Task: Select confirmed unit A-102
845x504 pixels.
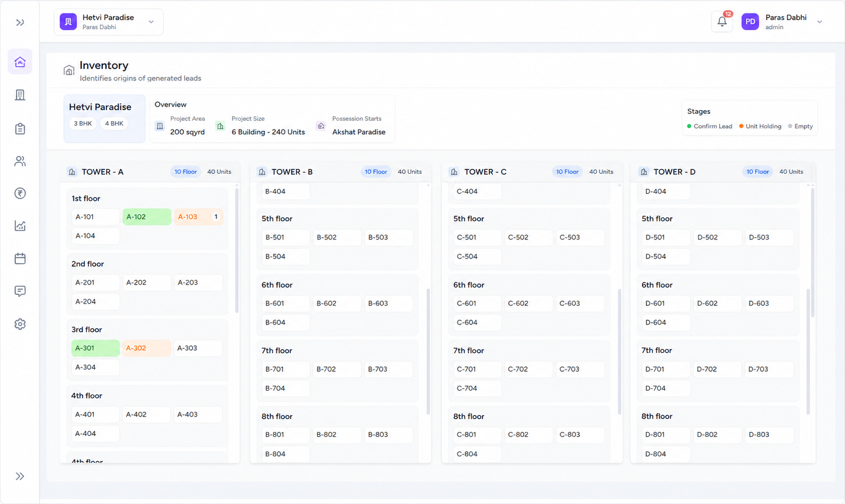Action: click(x=147, y=217)
